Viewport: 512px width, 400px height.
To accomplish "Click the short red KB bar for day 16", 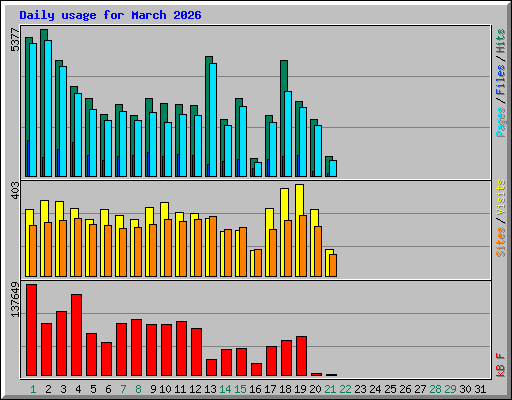I will (x=257, y=370).
